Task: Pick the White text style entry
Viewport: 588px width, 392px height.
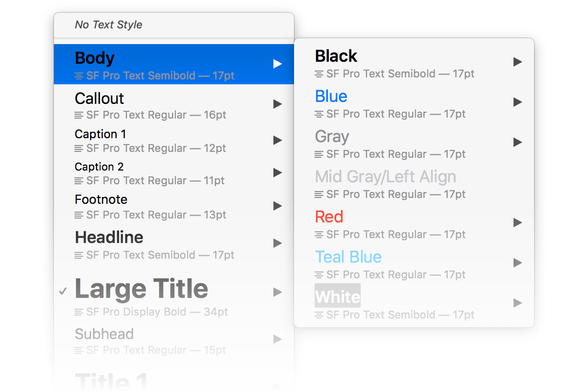Action: coord(414,305)
